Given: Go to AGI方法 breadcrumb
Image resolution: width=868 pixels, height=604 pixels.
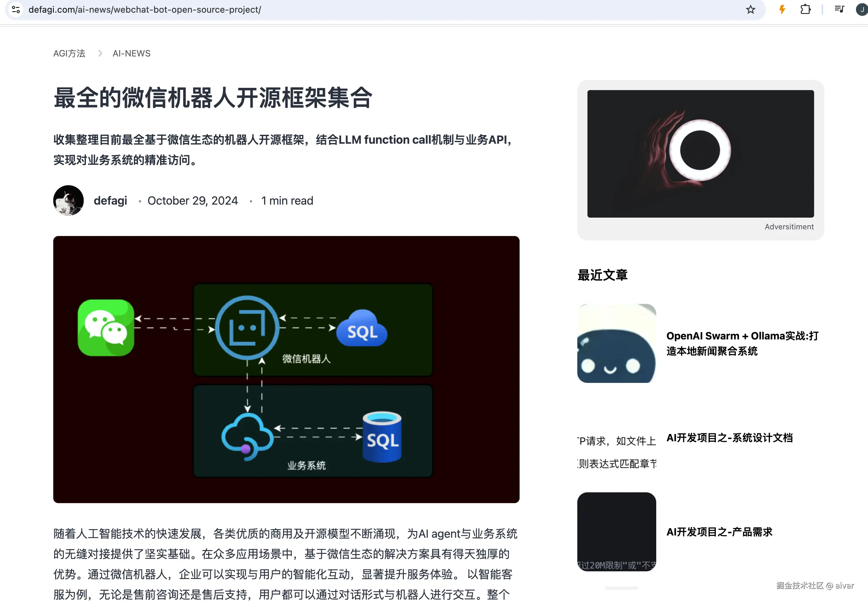Looking at the screenshot, I should pos(69,53).
